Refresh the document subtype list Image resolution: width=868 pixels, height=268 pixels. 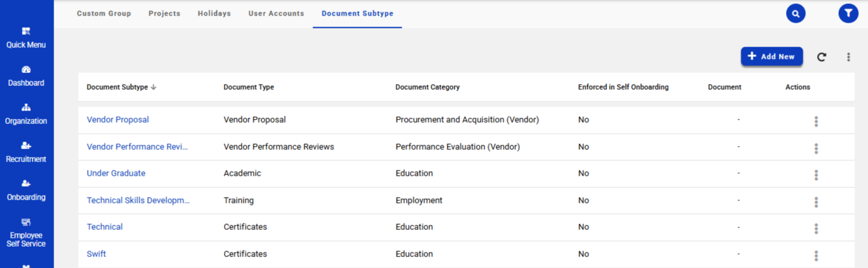click(x=821, y=57)
